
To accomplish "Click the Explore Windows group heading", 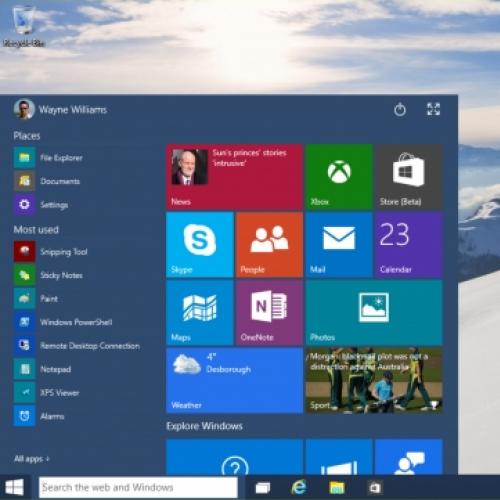I will (204, 426).
